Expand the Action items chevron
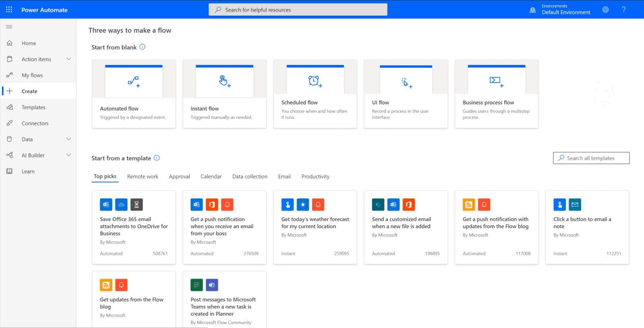 (x=68, y=59)
